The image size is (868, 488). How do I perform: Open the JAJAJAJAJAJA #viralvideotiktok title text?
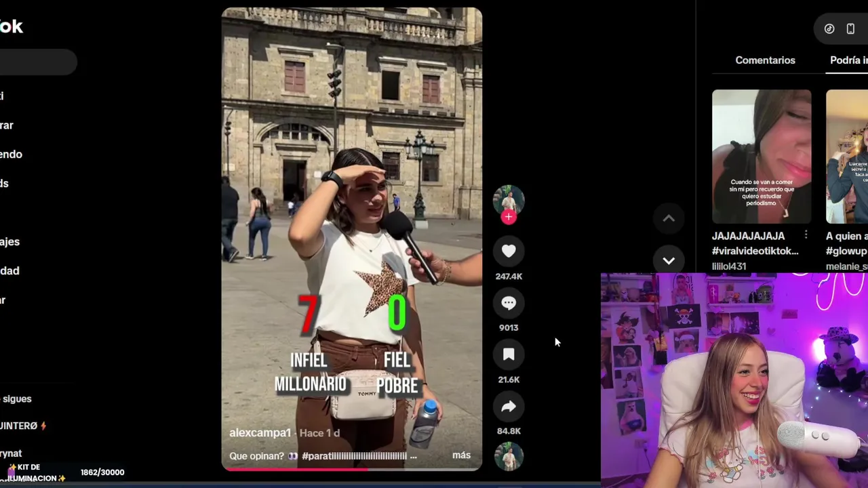coord(755,243)
